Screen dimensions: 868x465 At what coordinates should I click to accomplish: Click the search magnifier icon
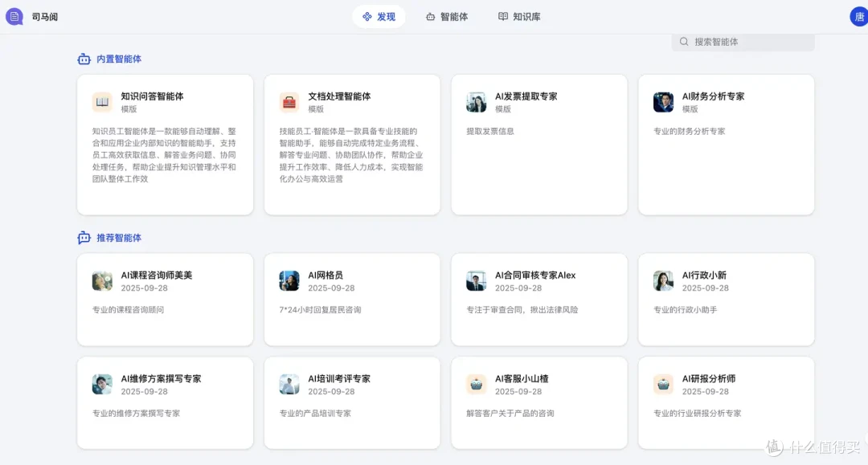point(684,42)
